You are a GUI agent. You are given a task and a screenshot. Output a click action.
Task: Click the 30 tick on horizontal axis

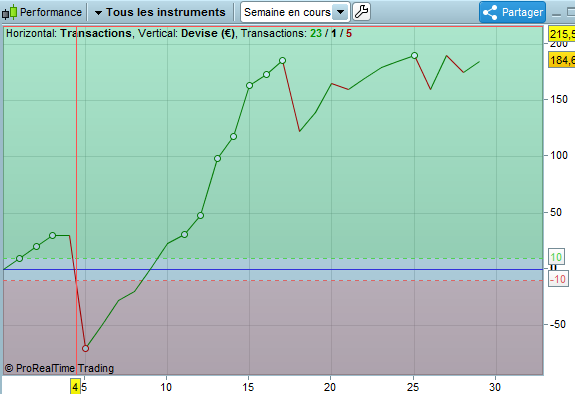495,387
